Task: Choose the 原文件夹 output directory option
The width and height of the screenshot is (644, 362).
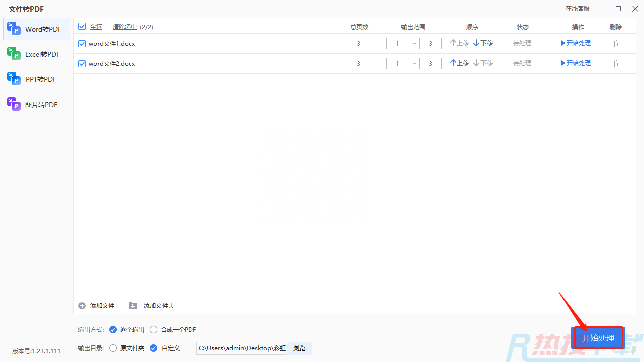Action: (113, 348)
